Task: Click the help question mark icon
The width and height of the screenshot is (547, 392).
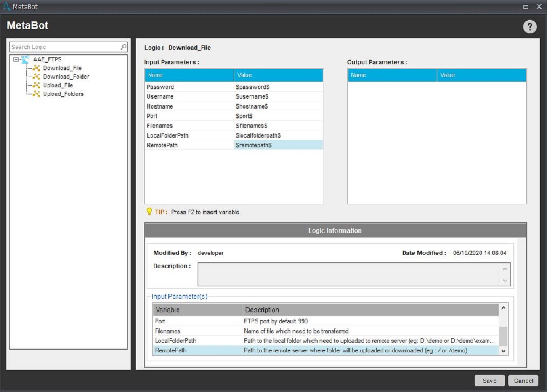Action: (x=530, y=27)
